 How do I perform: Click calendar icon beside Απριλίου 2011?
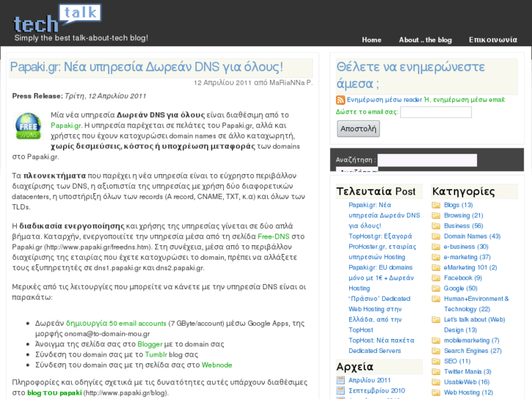[x=340, y=380]
